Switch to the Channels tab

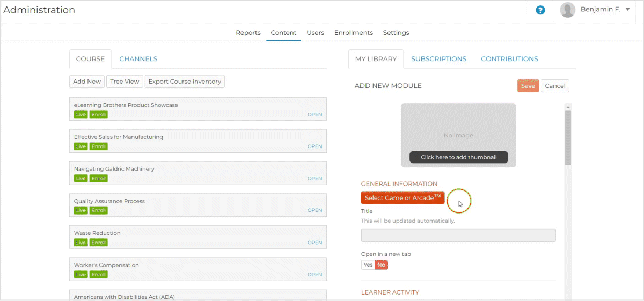(138, 59)
